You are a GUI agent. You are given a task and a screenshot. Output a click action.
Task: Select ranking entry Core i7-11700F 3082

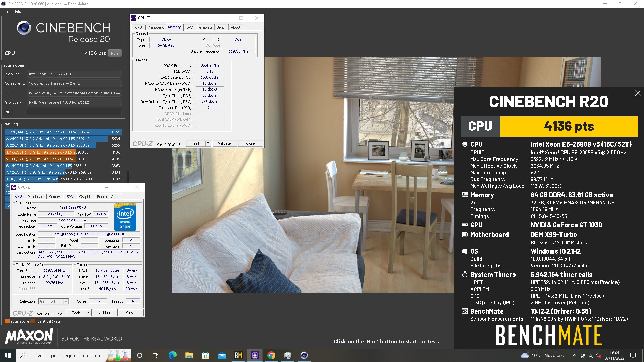coord(63,179)
